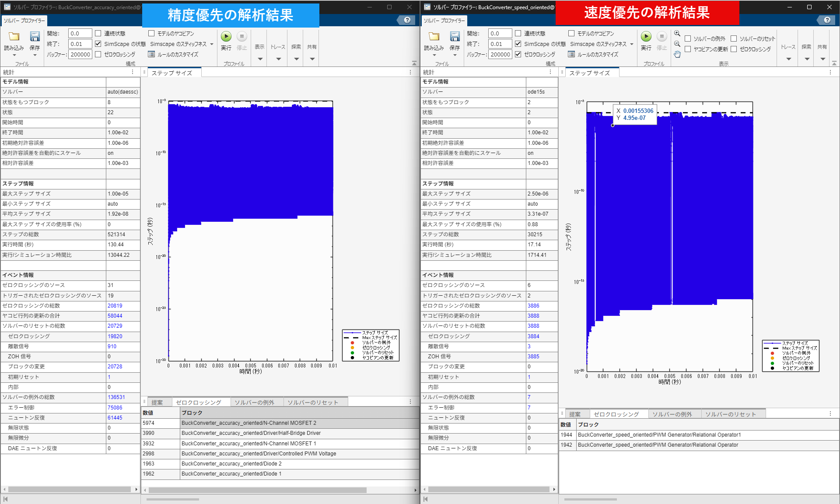Click the buffer field in right profiler

click(x=500, y=54)
